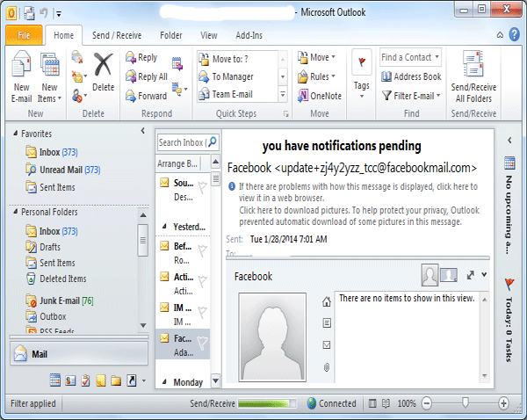Click the Arrange By header
Image resolution: width=527 pixels, height=420 pixels.
[x=178, y=163]
